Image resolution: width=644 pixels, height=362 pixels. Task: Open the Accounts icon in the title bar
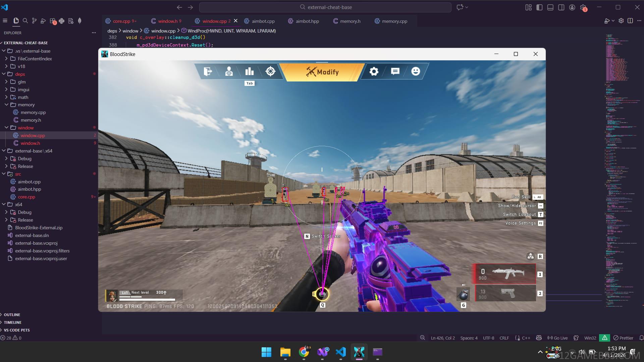click(x=572, y=7)
